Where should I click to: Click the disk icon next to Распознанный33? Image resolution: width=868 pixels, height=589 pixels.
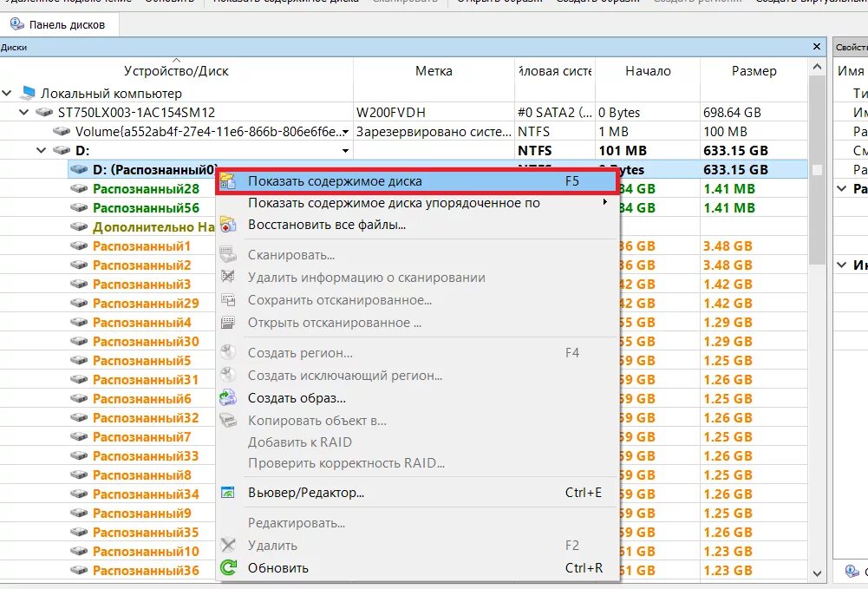tap(79, 456)
